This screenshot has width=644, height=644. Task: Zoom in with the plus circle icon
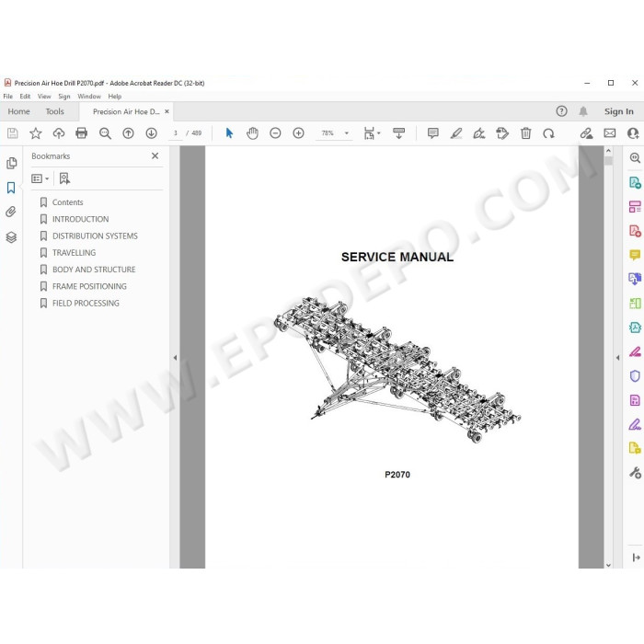(x=298, y=133)
